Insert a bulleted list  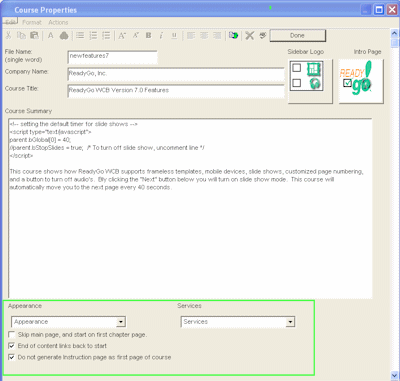pos(80,35)
